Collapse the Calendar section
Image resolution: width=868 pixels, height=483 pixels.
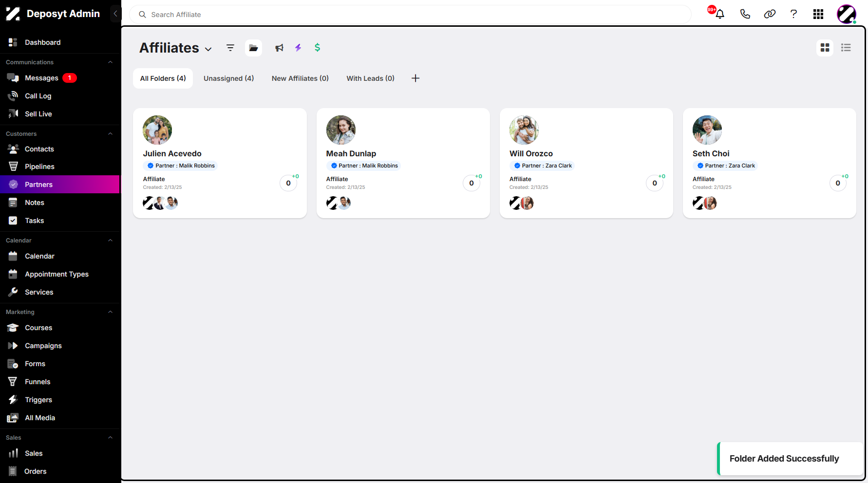110,241
